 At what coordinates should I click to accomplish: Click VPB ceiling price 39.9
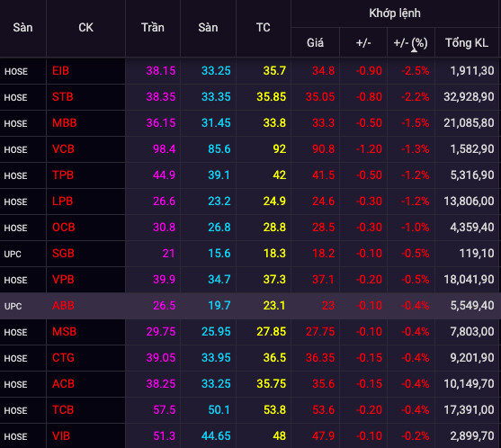165,280
